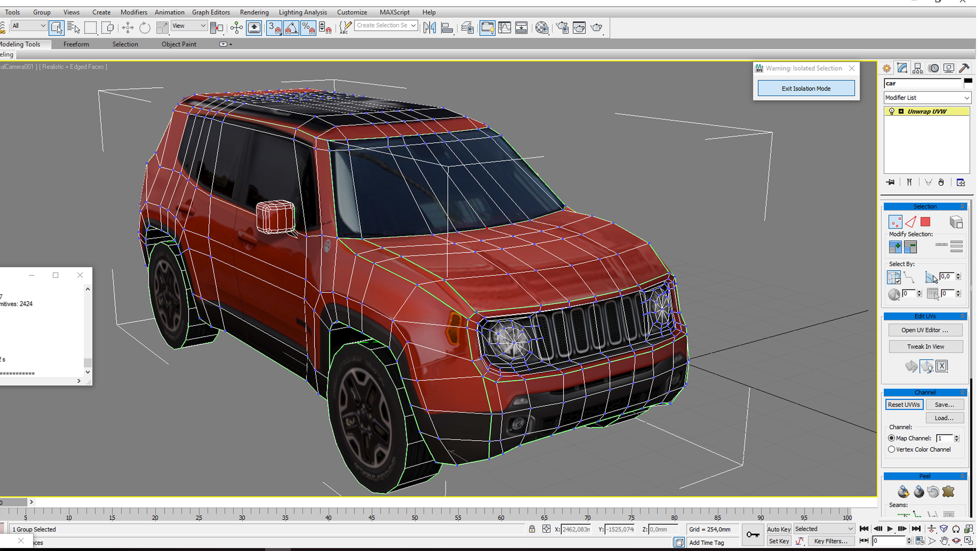Click Open UV Editor button
980x551 pixels.
pos(925,330)
